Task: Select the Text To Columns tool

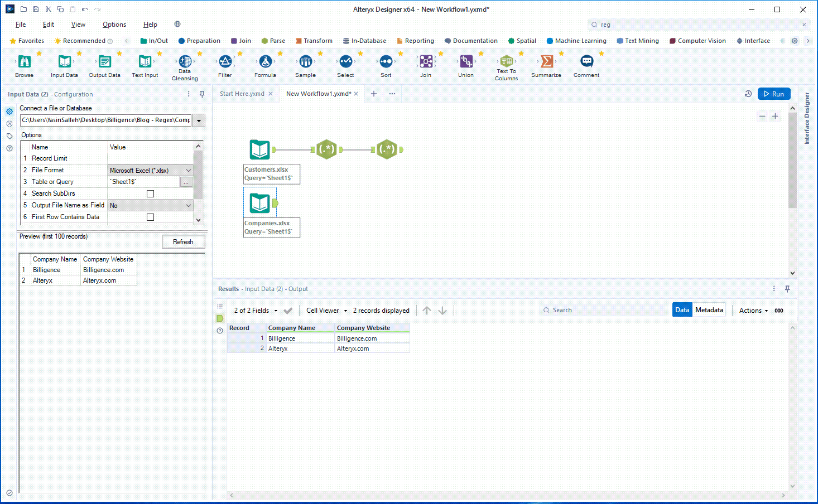Action: 506,65
